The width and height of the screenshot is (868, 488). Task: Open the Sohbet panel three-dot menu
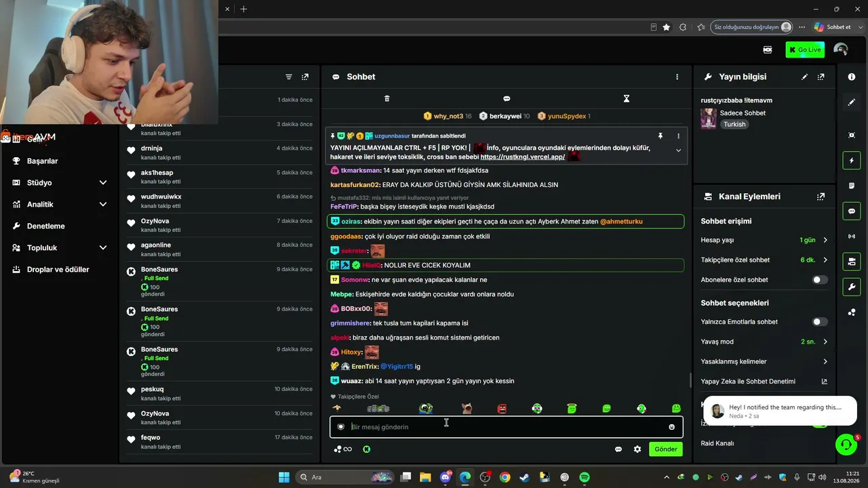(x=677, y=77)
